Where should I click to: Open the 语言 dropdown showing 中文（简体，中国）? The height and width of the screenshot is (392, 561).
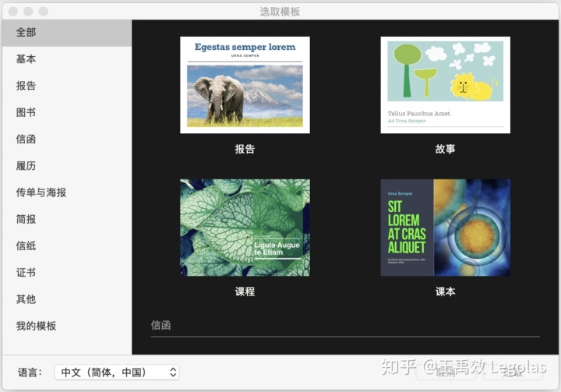pyautogui.click(x=117, y=373)
